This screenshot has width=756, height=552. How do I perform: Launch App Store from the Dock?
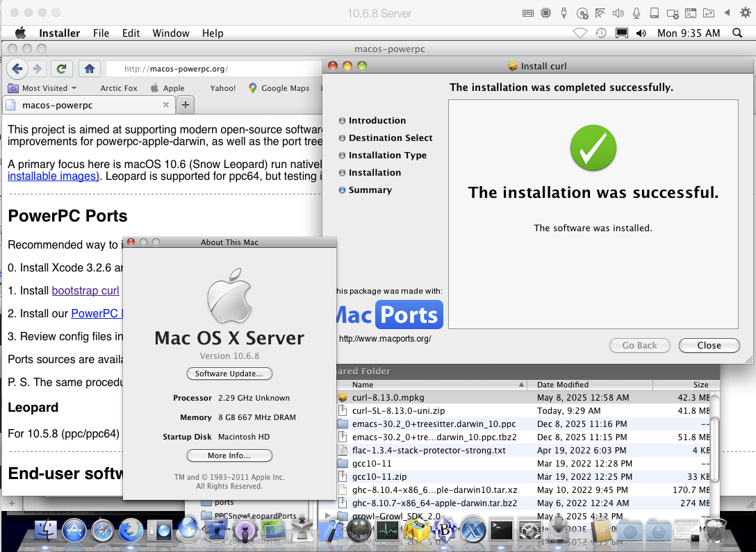coord(74,530)
